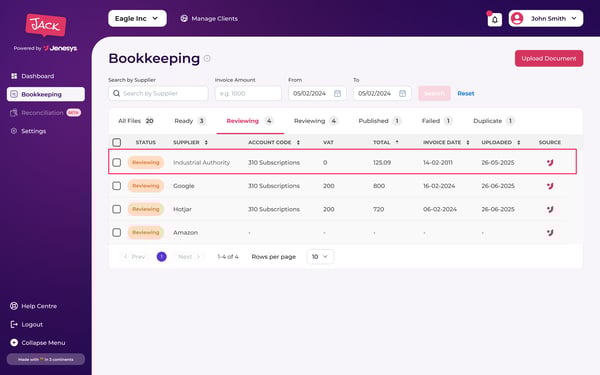Go to the Prev page
The width and height of the screenshot is (600, 375).
[134, 256]
